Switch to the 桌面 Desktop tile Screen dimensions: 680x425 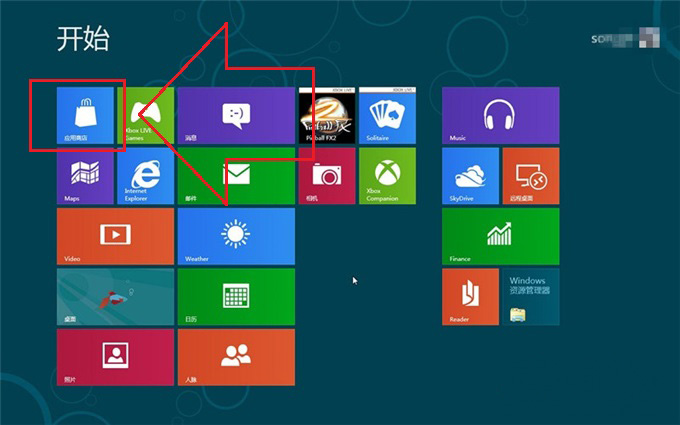point(115,297)
